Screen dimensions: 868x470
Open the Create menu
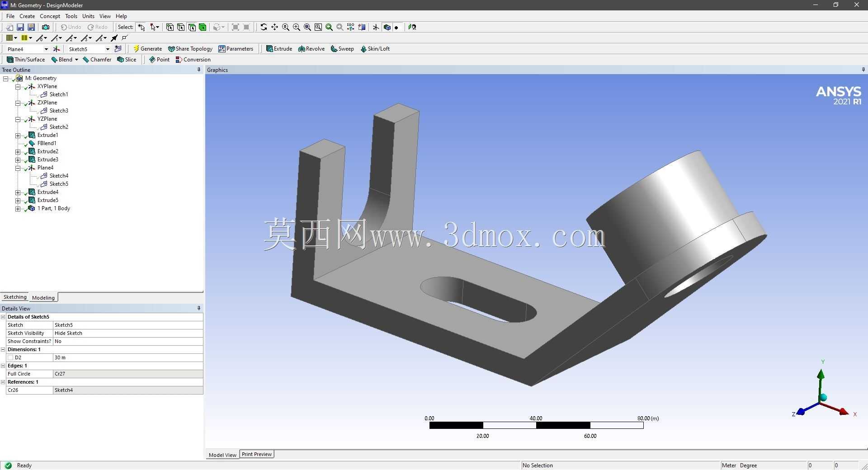27,16
